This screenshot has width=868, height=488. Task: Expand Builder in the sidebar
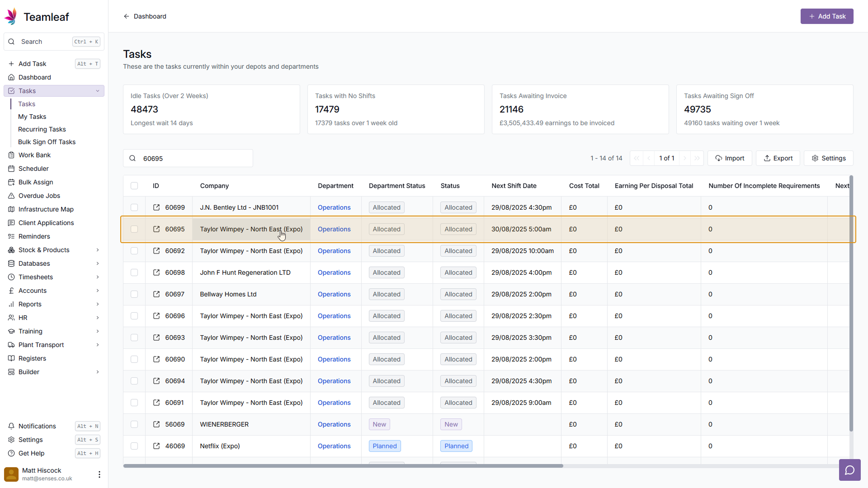coord(98,372)
